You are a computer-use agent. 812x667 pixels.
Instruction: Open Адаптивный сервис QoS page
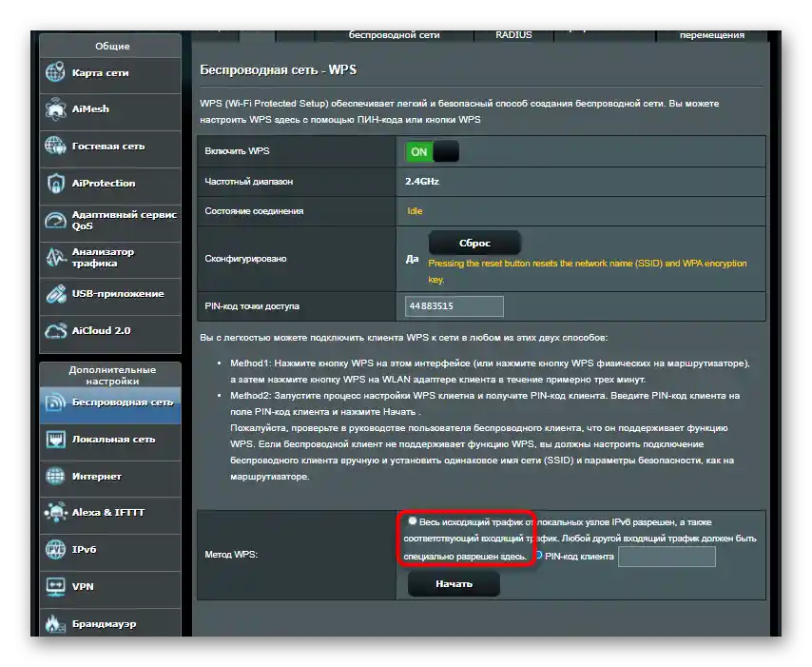coord(110,224)
